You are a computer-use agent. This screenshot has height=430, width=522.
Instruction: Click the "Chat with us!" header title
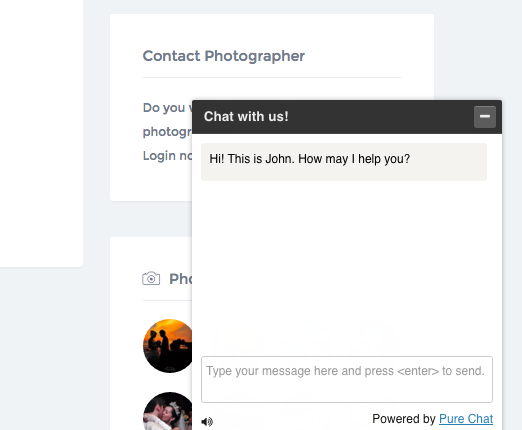click(246, 117)
